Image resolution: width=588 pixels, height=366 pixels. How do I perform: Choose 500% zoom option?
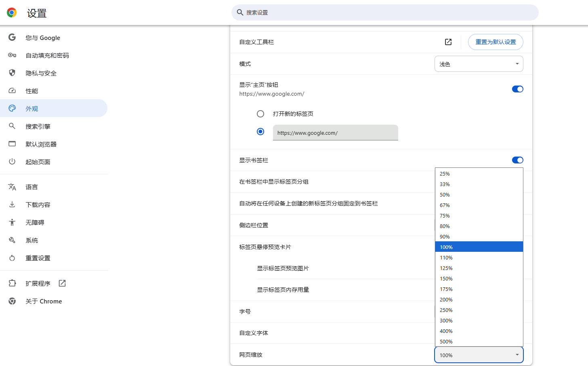(x=479, y=341)
